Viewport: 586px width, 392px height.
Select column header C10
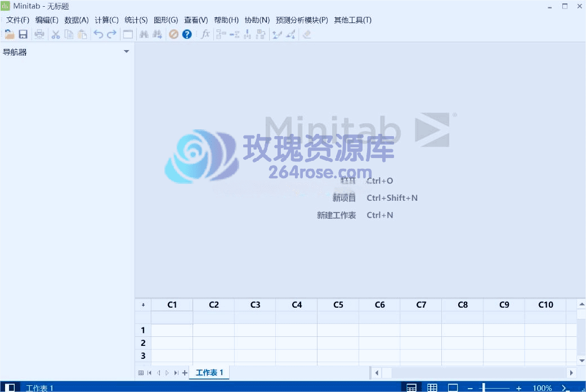tap(545, 305)
